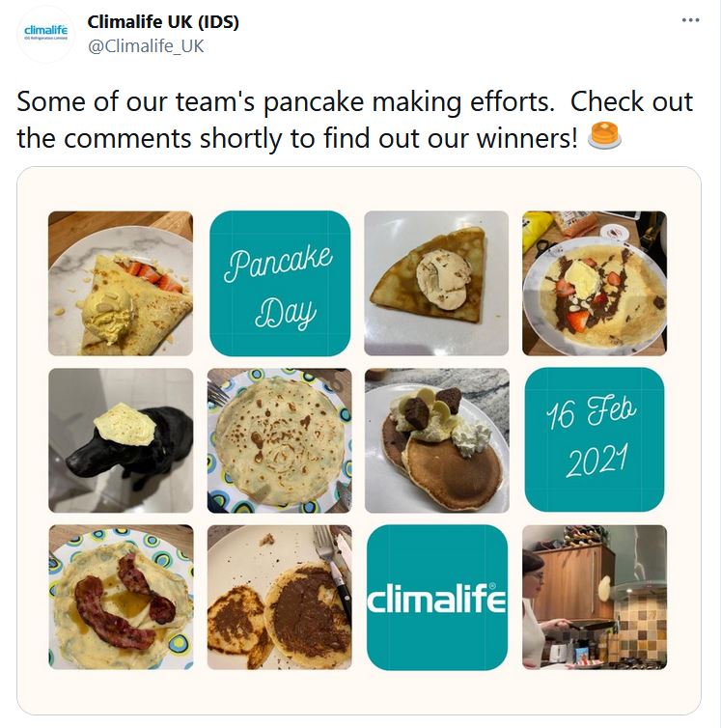
Task: Open the bacon and syrup pancake photo
Action: 121,597
